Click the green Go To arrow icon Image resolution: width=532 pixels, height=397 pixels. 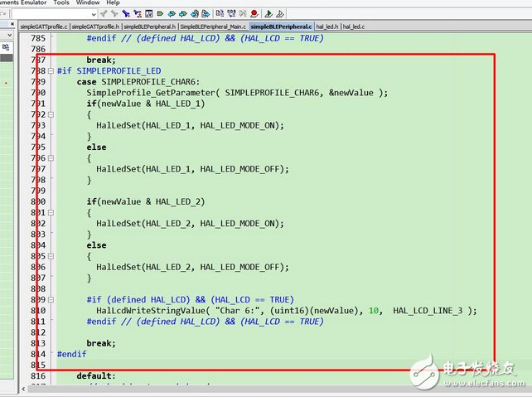tap(160, 14)
